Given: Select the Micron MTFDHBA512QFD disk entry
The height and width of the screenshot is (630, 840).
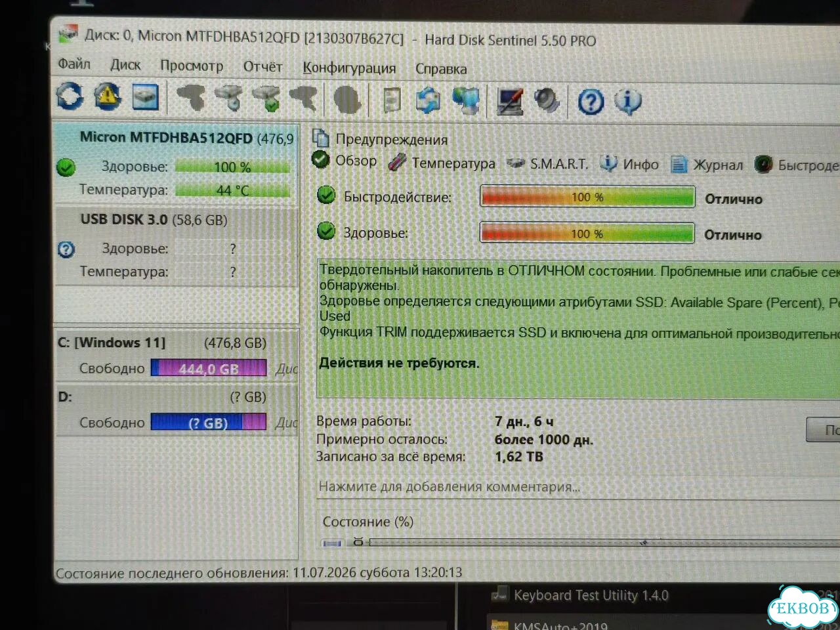Looking at the screenshot, I should tap(176, 163).
